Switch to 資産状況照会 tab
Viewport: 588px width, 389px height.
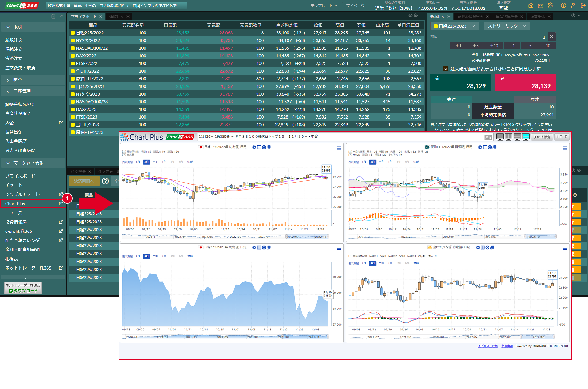pos(507,17)
